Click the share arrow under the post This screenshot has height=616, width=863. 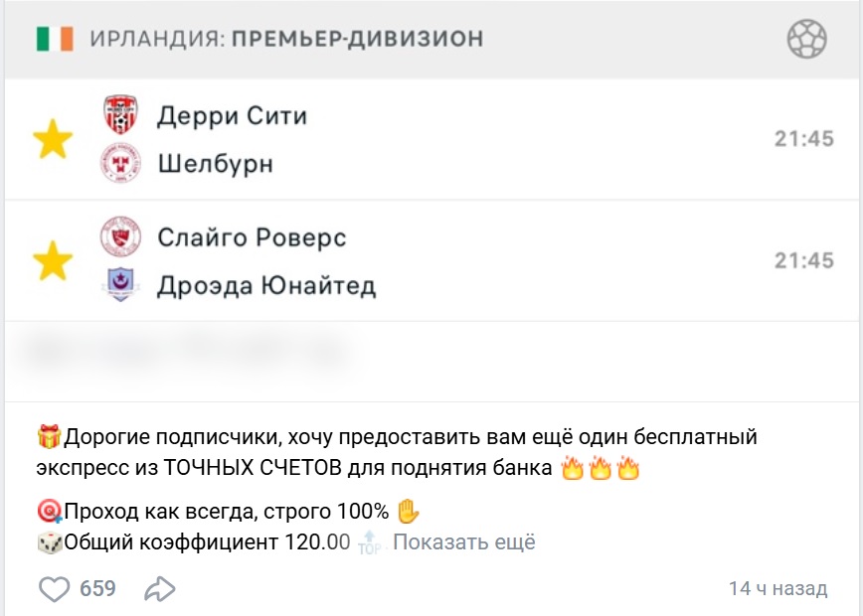(157, 588)
